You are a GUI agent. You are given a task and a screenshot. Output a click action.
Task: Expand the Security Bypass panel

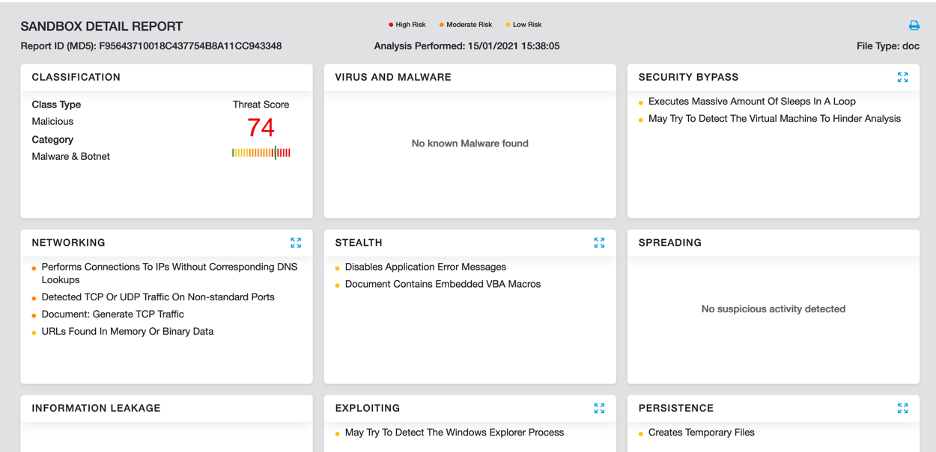tap(903, 77)
